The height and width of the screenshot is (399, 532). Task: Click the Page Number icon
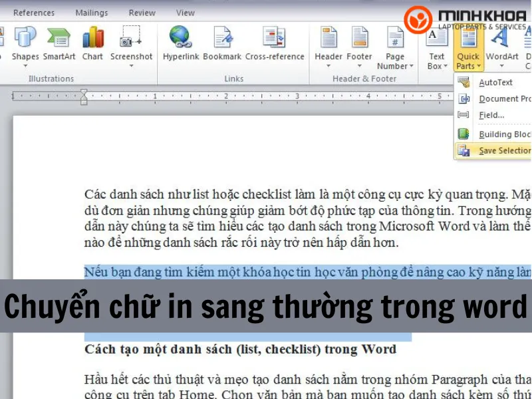tap(395, 37)
